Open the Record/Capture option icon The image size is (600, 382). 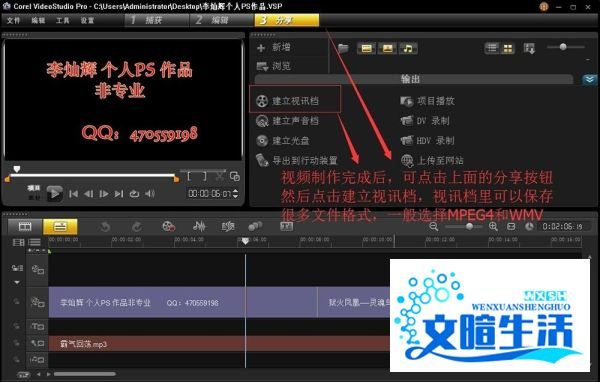point(168,227)
